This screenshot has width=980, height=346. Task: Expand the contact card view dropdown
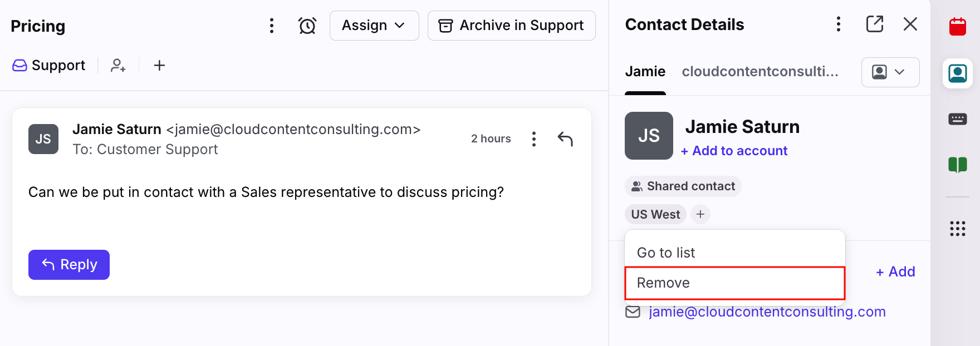tap(890, 72)
